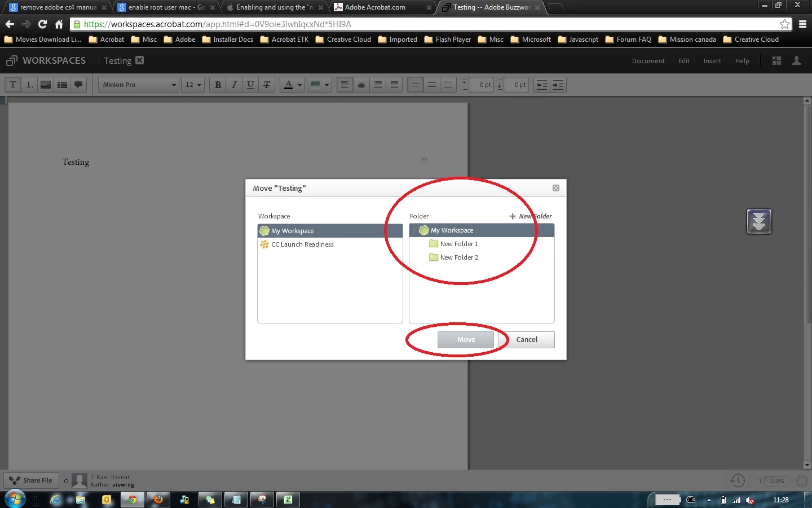Insert a numbered list
The width and height of the screenshot is (812, 508).
pyautogui.click(x=29, y=85)
